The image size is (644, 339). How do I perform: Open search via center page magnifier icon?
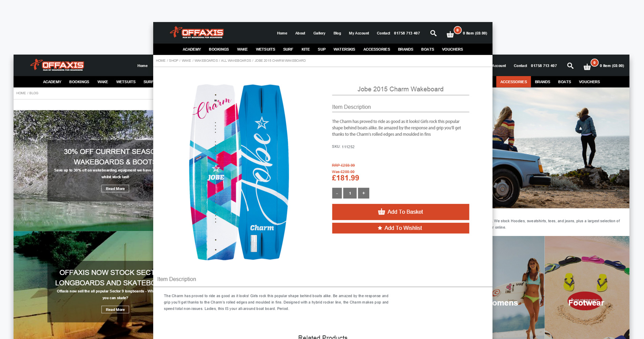pyautogui.click(x=433, y=33)
